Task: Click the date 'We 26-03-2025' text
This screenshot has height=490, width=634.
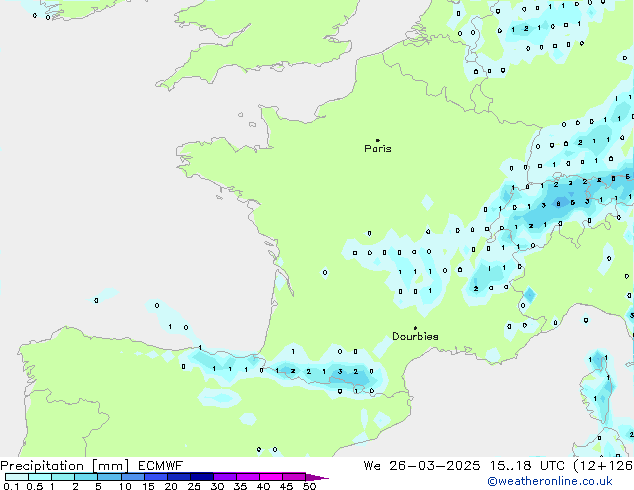Action: 422,466
